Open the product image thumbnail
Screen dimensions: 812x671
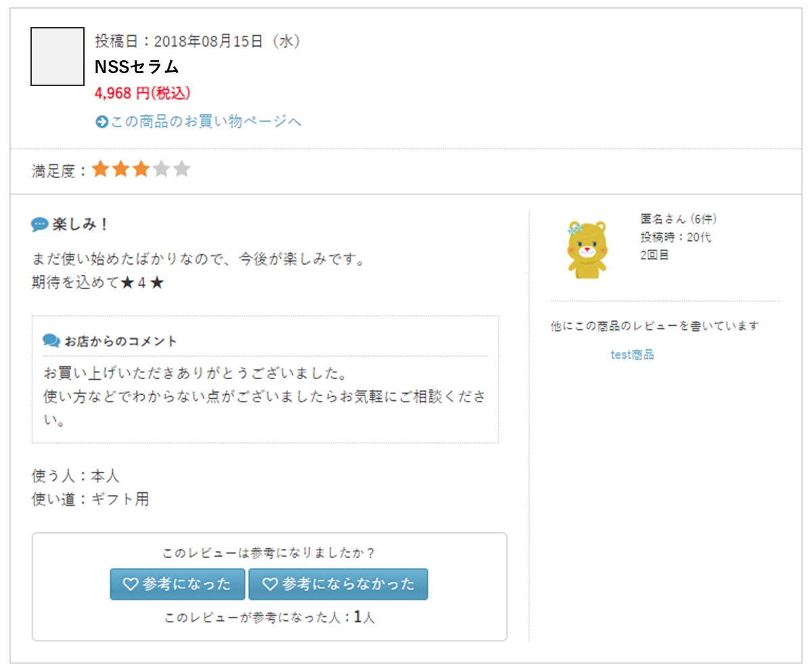58,57
